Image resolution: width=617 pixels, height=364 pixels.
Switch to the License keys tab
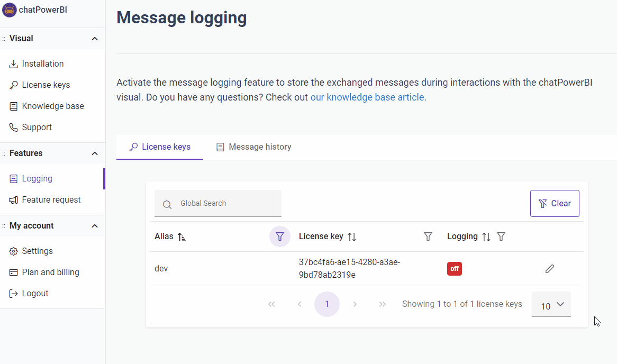pyautogui.click(x=160, y=147)
